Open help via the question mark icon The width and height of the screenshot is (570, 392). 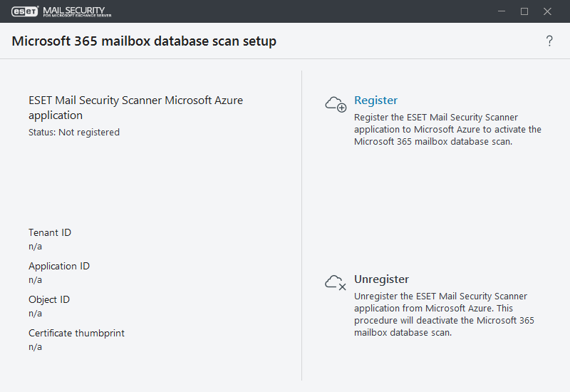(x=549, y=41)
